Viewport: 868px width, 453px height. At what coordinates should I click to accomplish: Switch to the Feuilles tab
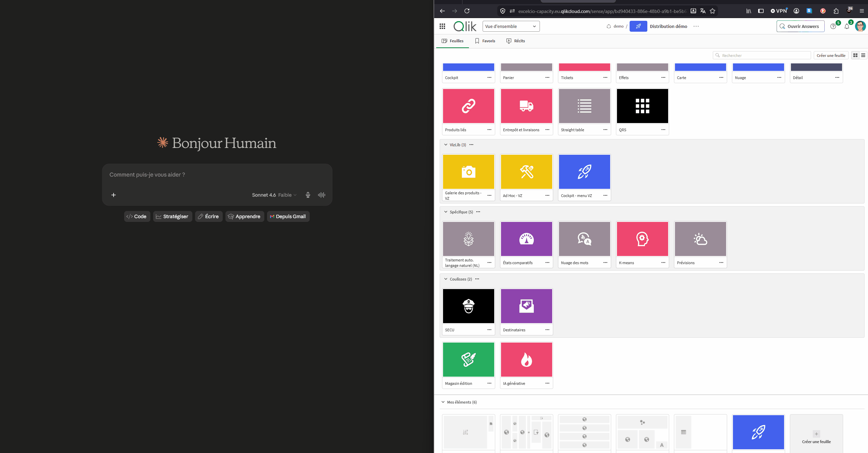pos(453,41)
